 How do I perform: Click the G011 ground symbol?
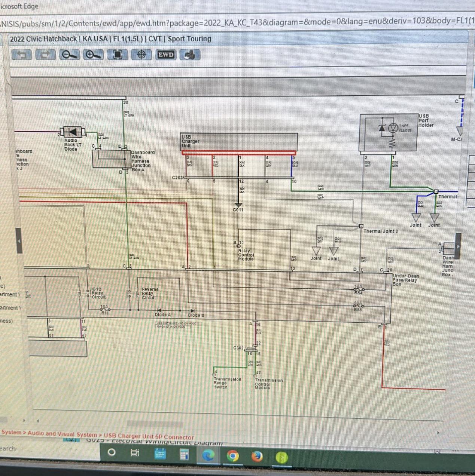click(x=238, y=205)
